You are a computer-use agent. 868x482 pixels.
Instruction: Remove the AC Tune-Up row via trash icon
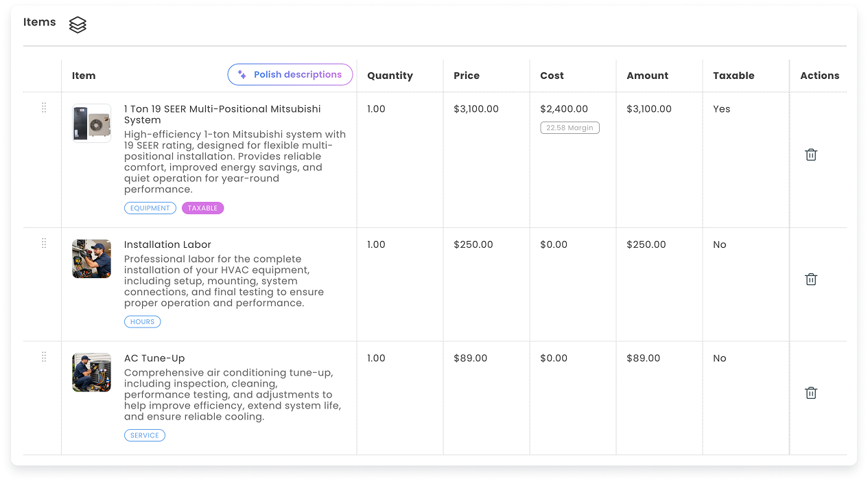810,393
